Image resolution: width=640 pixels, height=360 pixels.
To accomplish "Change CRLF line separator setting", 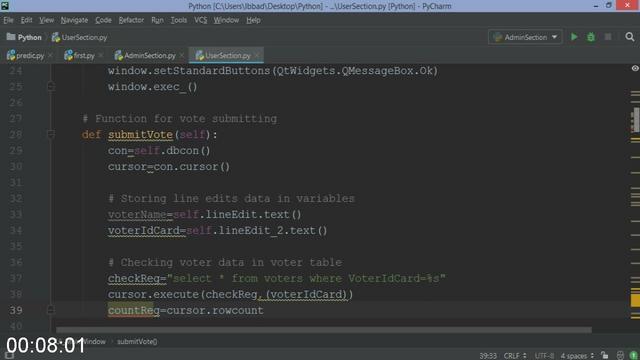I will pos(514,356).
